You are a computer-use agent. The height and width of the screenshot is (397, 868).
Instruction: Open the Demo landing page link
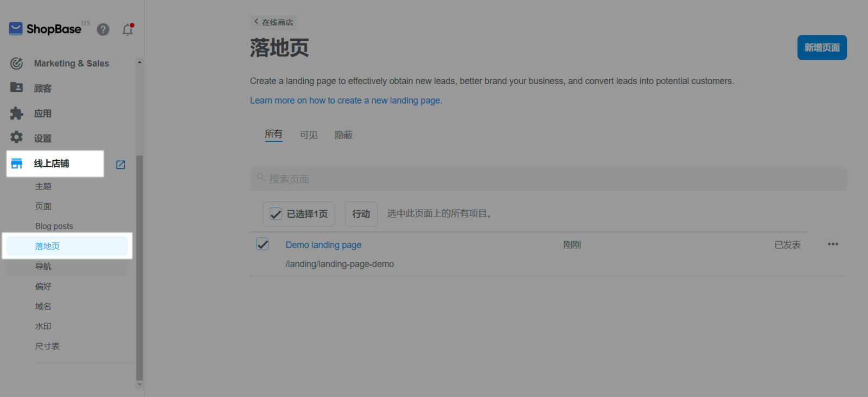pyautogui.click(x=323, y=245)
